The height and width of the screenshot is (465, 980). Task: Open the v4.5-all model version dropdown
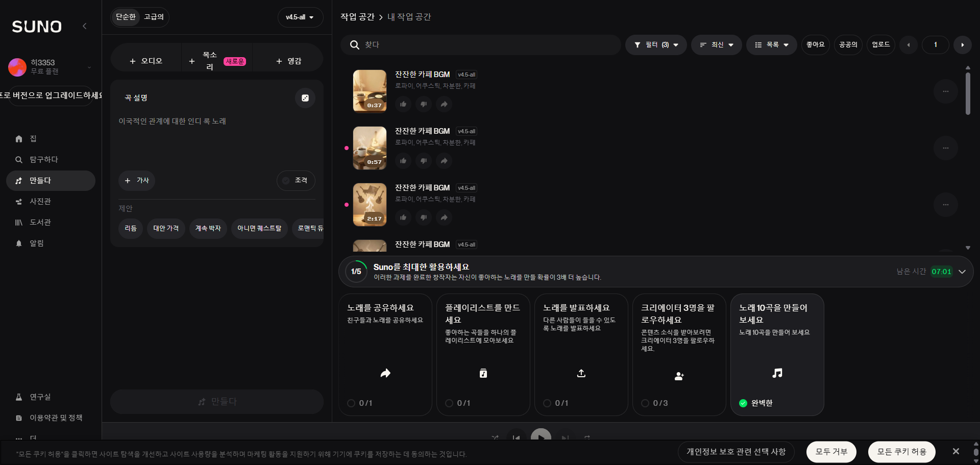(x=300, y=17)
